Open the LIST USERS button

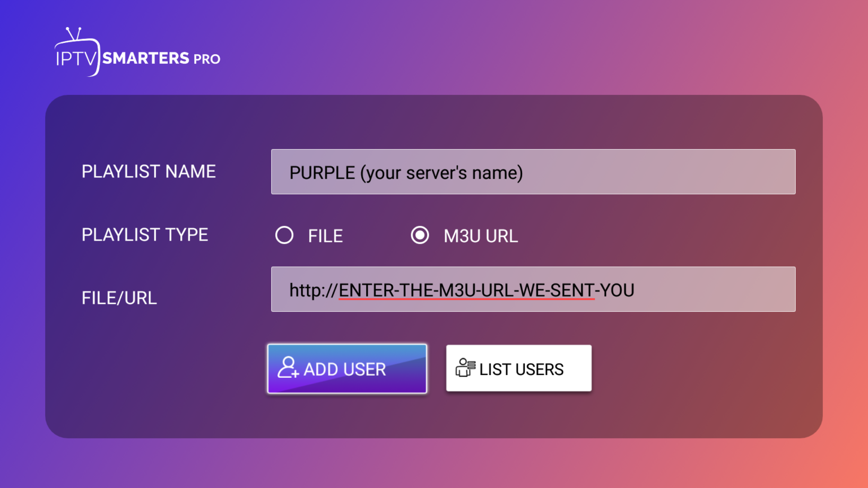point(519,368)
